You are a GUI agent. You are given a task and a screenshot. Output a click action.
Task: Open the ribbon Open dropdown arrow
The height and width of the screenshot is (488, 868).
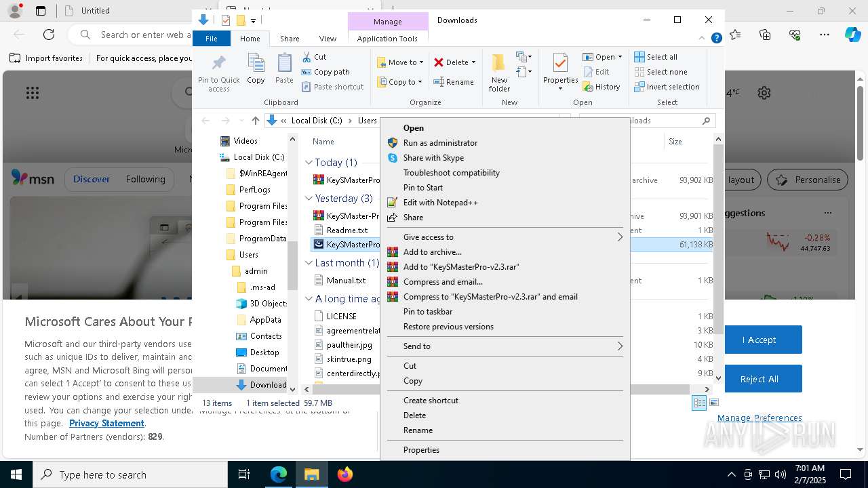pyautogui.click(x=620, y=57)
